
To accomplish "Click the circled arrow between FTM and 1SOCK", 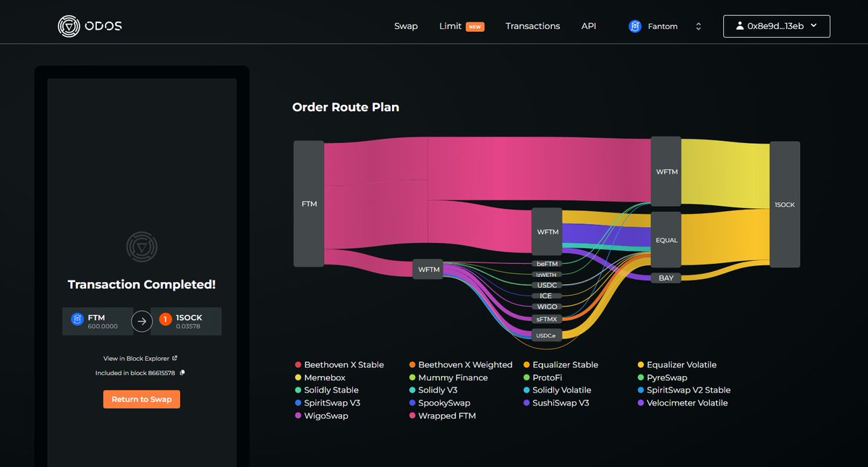I will (x=142, y=322).
